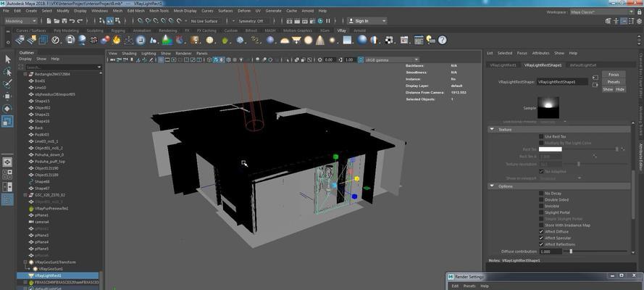Activate the Move tool in toolbox
This screenshot has width=644, height=290.
coord(8,96)
